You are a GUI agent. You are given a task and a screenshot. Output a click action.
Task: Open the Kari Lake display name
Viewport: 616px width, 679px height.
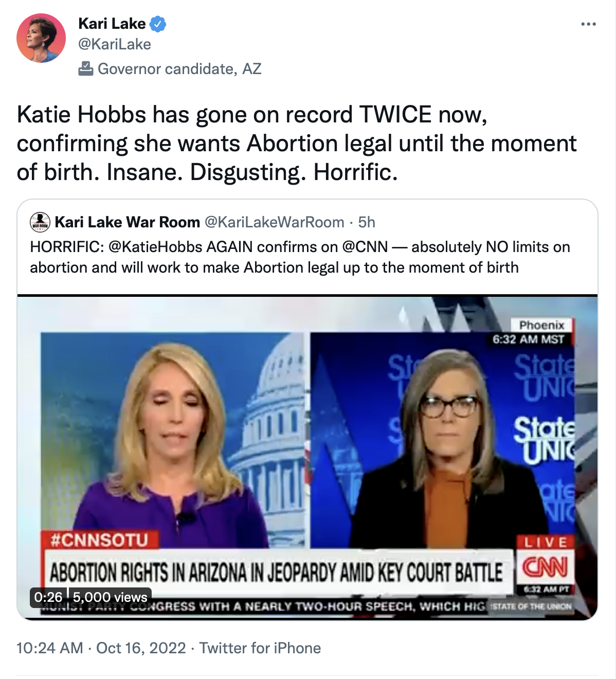point(112,24)
